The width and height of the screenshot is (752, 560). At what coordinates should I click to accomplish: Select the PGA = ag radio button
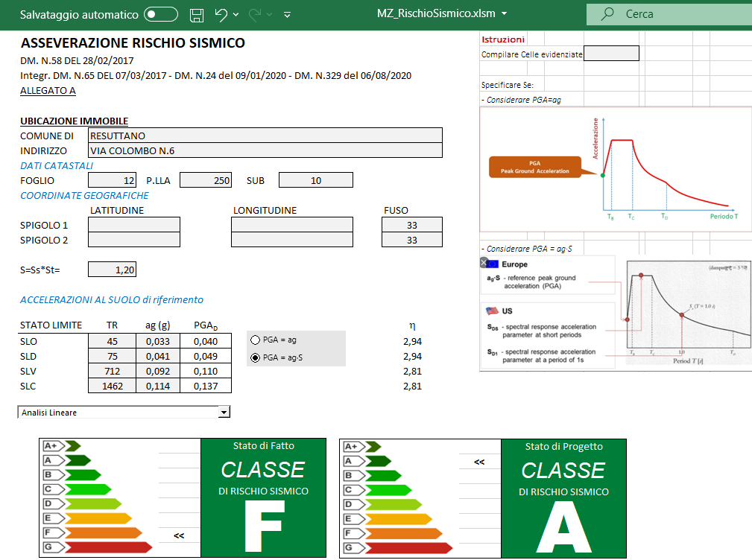pyautogui.click(x=255, y=340)
